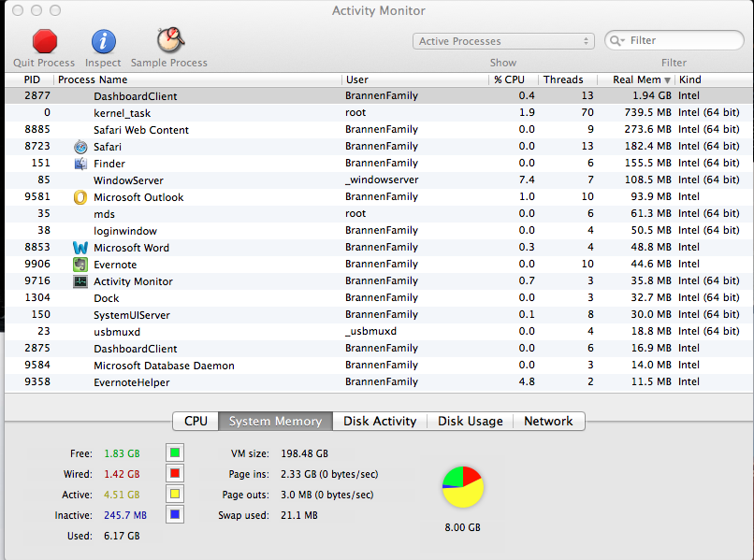Click the Page ins 2.33 GB value
This screenshot has width=754, height=560.
[x=329, y=474]
